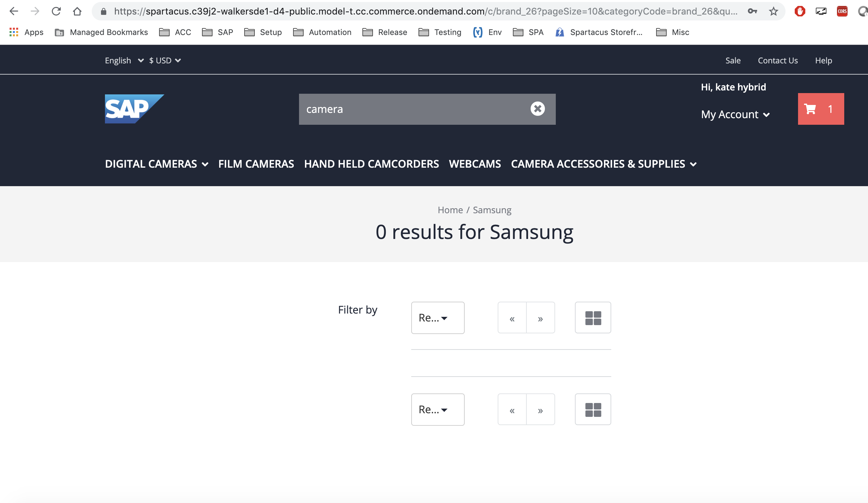Open Managed Bookmarks folder

tap(101, 32)
